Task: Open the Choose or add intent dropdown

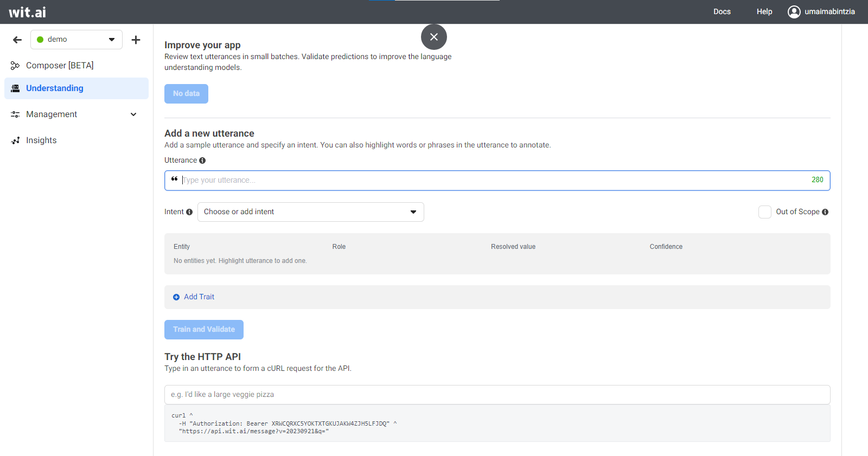Action: pos(310,212)
